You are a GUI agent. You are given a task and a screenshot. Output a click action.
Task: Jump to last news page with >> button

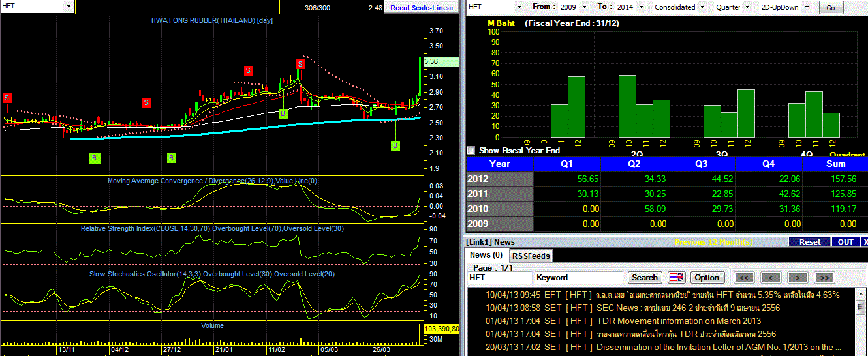point(824,277)
